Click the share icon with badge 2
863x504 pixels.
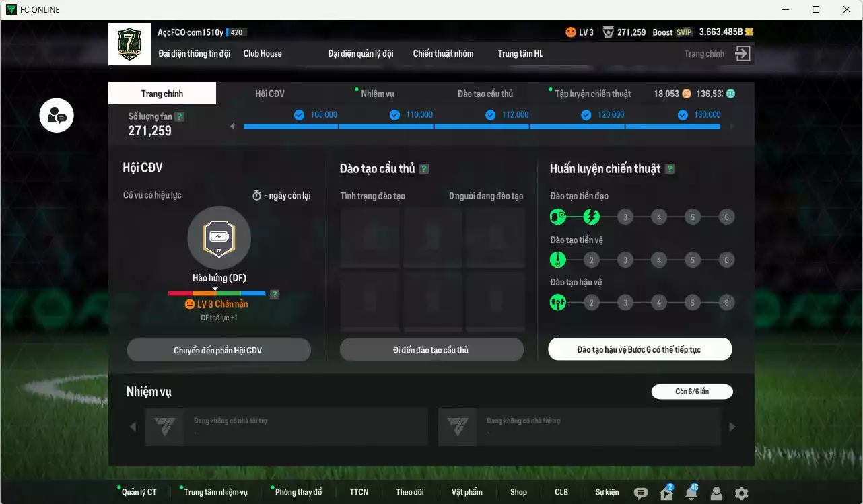click(x=666, y=493)
